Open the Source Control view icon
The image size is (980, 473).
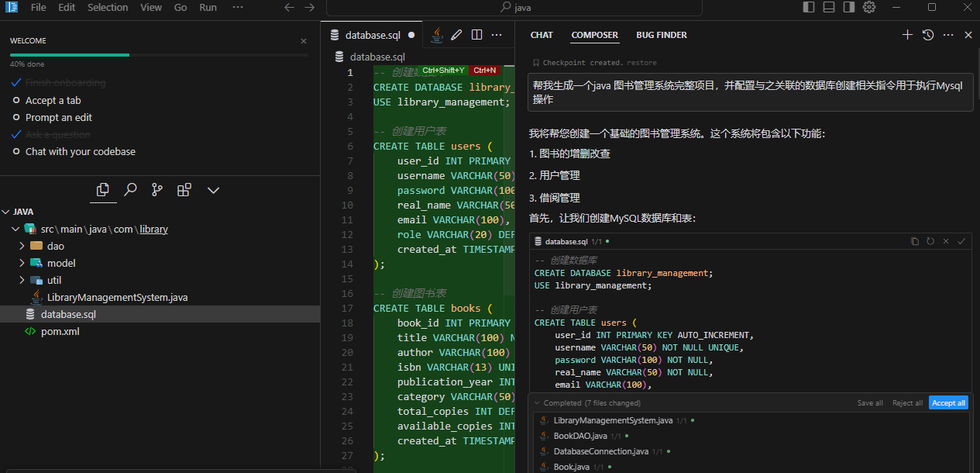[x=157, y=189]
